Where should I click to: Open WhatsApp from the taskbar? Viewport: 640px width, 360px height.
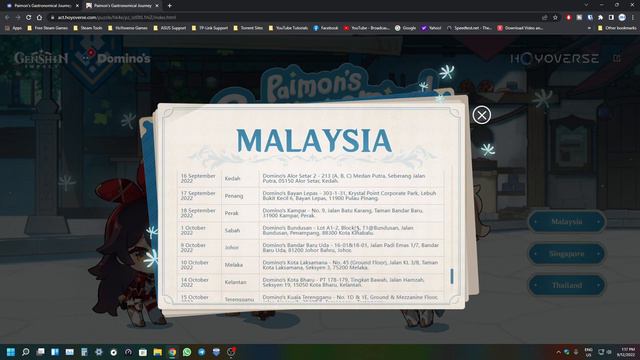coord(187,352)
